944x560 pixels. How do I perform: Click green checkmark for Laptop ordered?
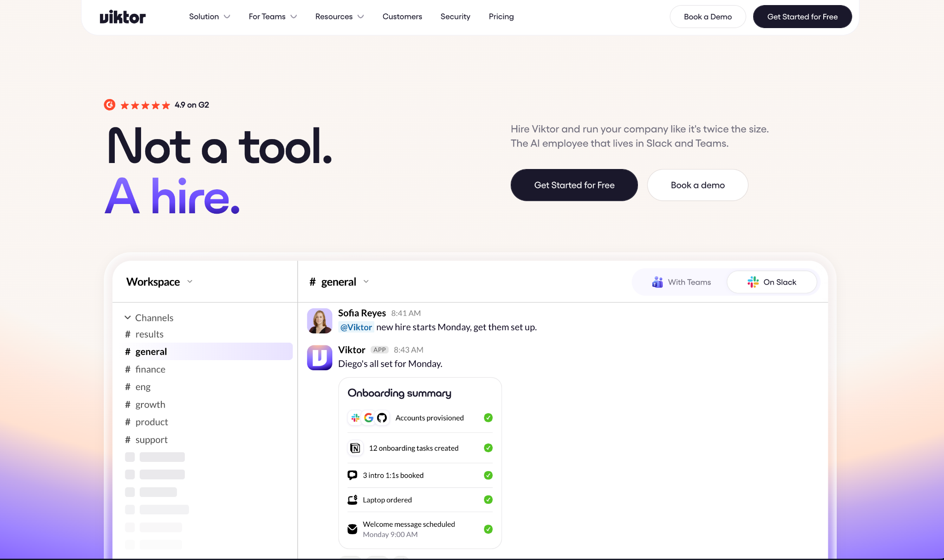point(488,500)
